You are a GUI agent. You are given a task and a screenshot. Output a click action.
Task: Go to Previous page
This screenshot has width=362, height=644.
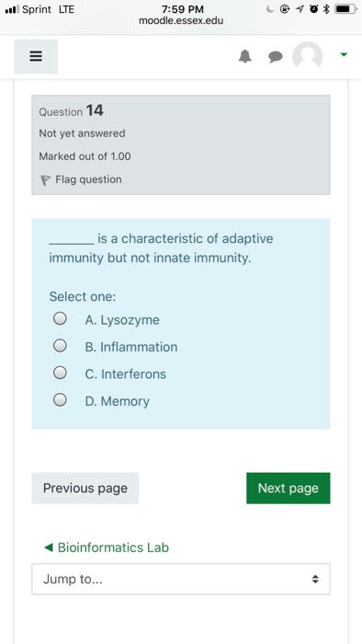[x=85, y=488]
